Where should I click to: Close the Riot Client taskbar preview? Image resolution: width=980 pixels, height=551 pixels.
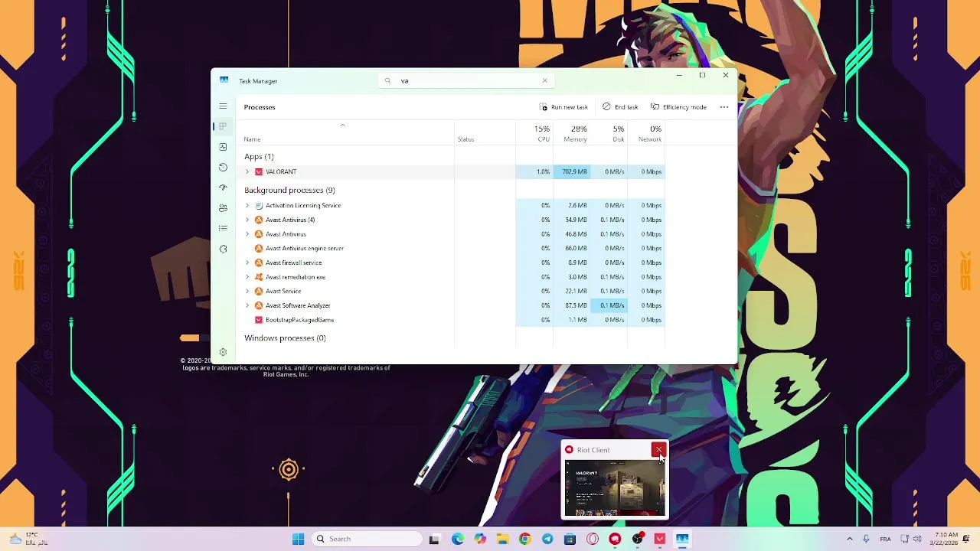coord(658,450)
